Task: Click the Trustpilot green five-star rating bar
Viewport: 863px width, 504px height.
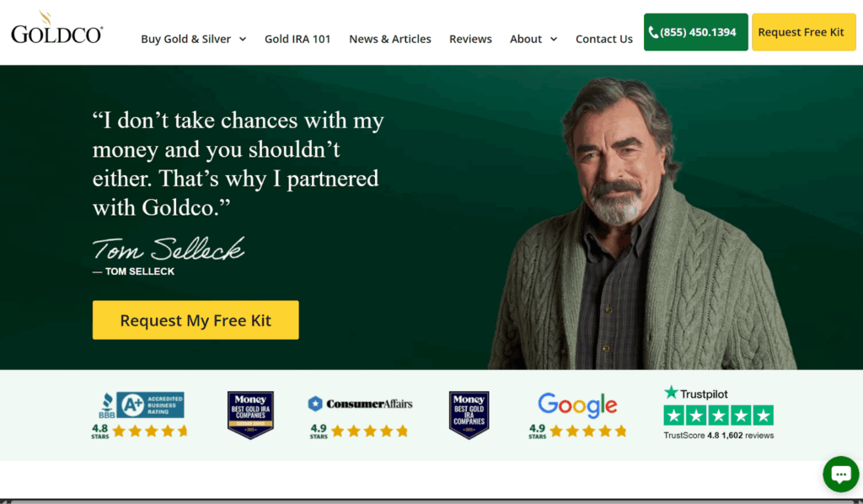Action: [x=718, y=415]
